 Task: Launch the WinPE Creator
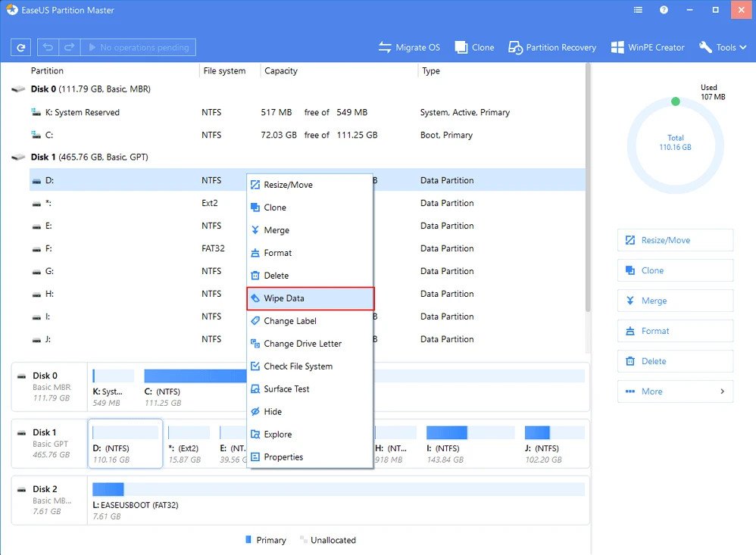pos(648,47)
